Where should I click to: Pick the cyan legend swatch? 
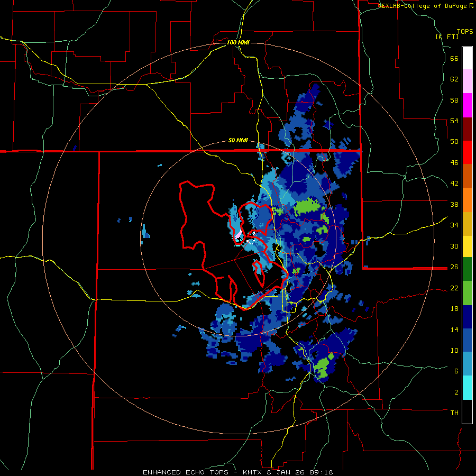467,388
